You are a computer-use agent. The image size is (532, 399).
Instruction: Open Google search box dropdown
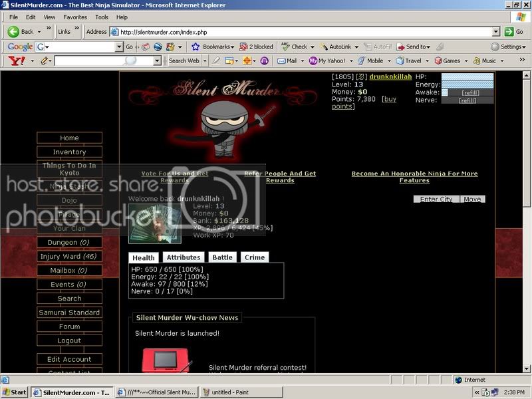pos(119,47)
